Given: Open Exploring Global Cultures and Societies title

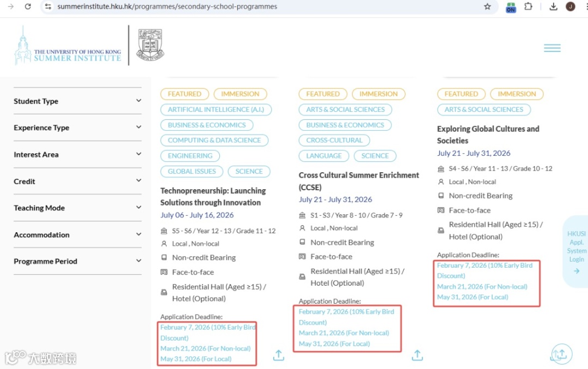Looking at the screenshot, I should (x=488, y=135).
